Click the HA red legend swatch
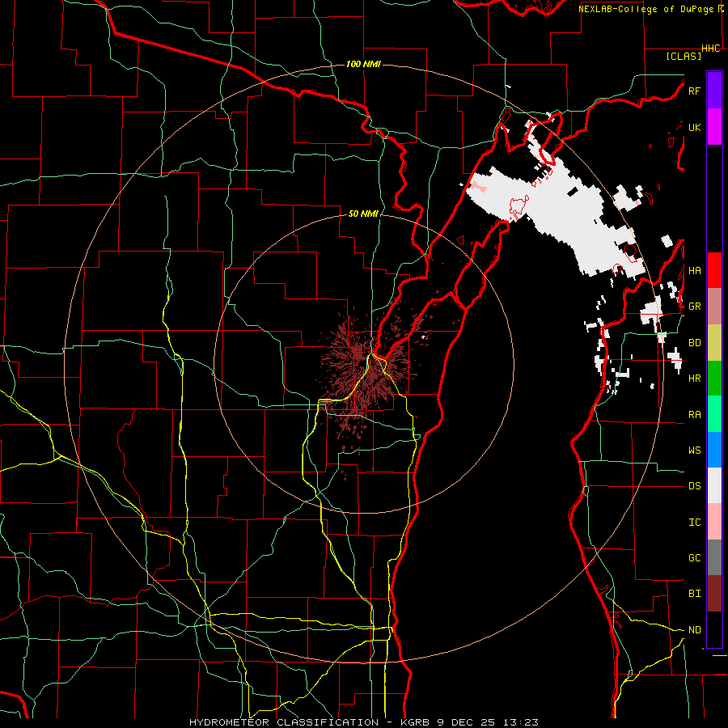 (714, 270)
